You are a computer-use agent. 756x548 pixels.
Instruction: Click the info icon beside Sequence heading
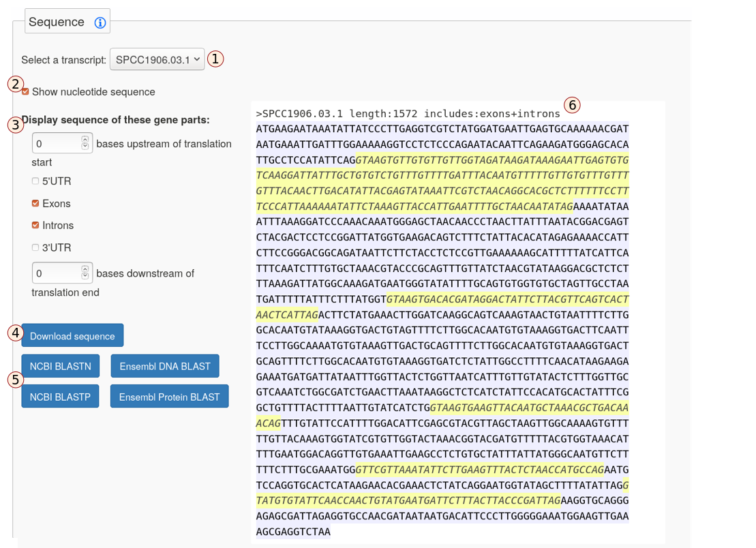coord(100,22)
